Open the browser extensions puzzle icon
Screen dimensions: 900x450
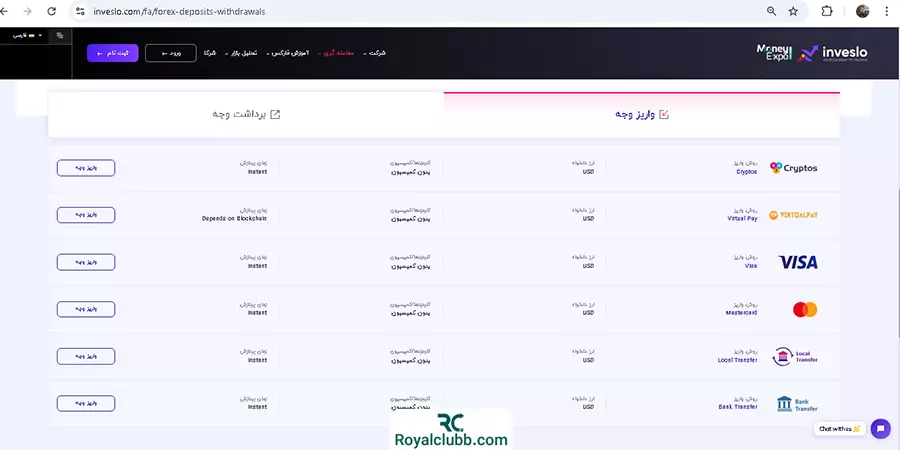(x=826, y=11)
